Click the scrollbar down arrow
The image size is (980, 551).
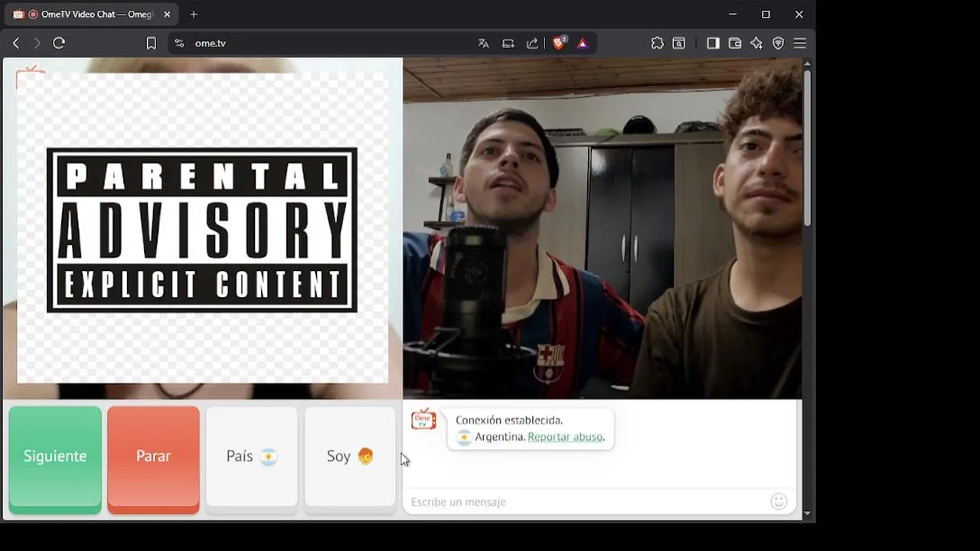[x=807, y=514]
